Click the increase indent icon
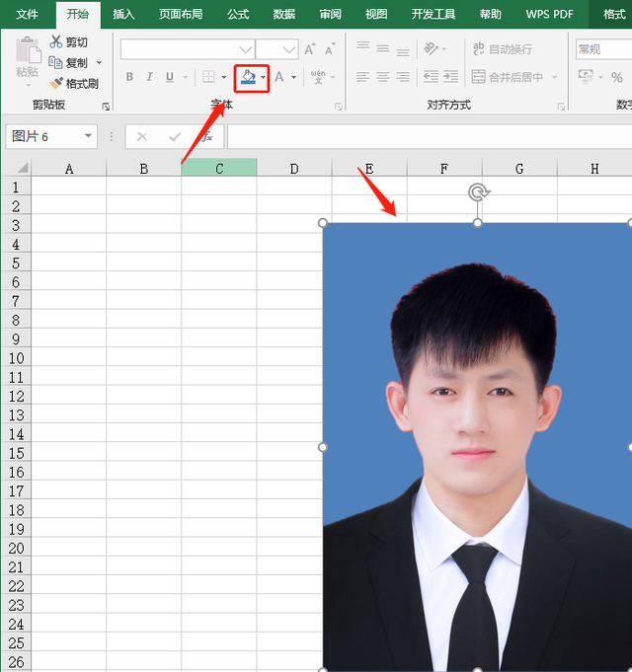This screenshot has height=672, width=632. point(450,77)
